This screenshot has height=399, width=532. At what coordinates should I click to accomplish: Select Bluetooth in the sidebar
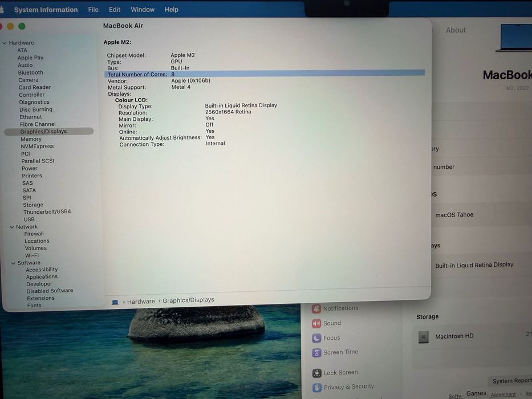click(x=31, y=72)
